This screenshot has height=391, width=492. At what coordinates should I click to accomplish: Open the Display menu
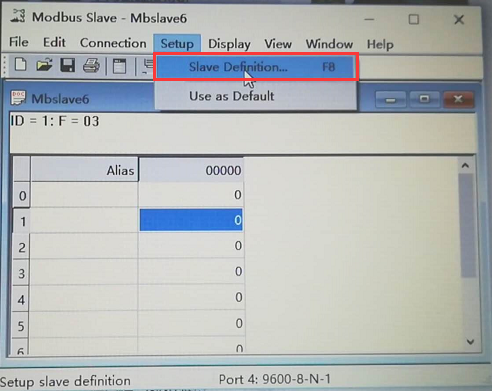pos(229,44)
